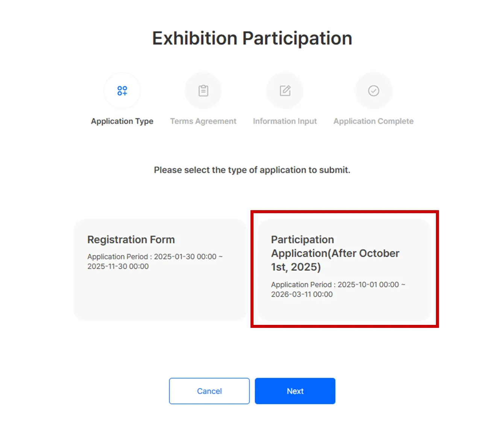Click the Registration Form card title
504x423 pixels.
[131, 240]
